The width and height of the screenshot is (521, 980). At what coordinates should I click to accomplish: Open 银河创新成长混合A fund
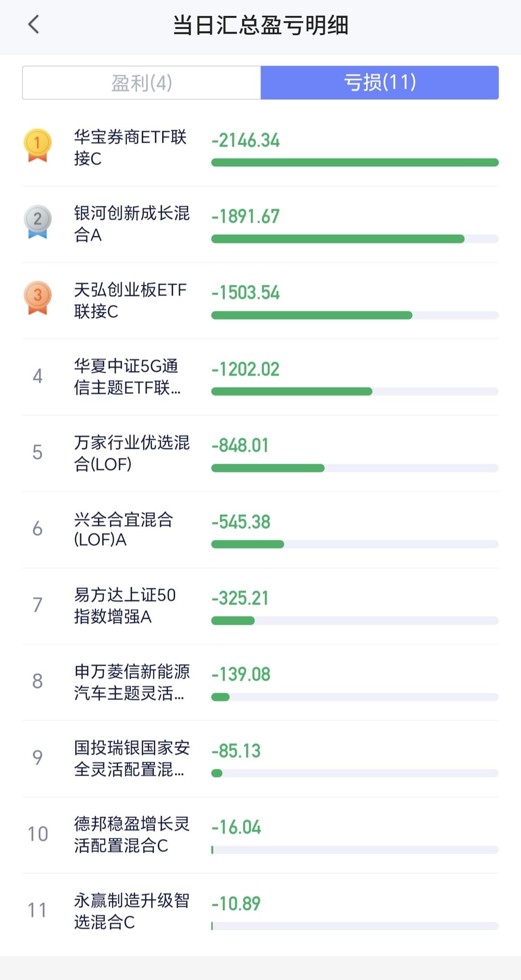[131, 224]
